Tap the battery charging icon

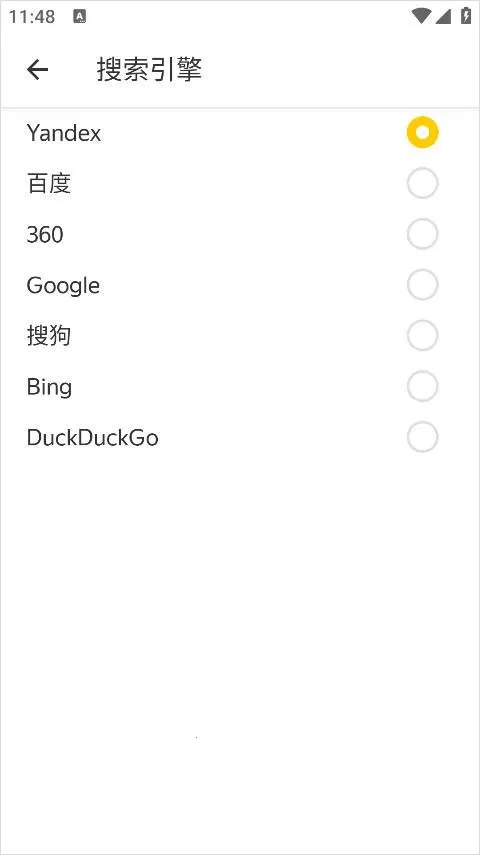pos(466,15)
